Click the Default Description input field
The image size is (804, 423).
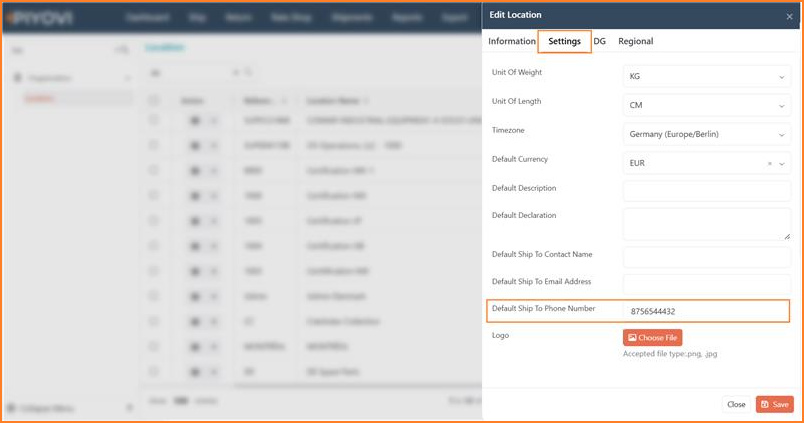(x=707, y=191)
